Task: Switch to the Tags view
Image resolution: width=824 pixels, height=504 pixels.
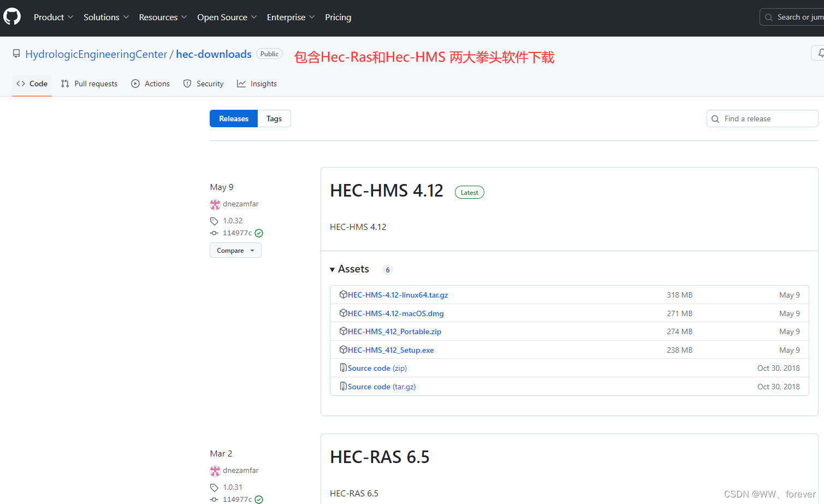Action: 274,118
